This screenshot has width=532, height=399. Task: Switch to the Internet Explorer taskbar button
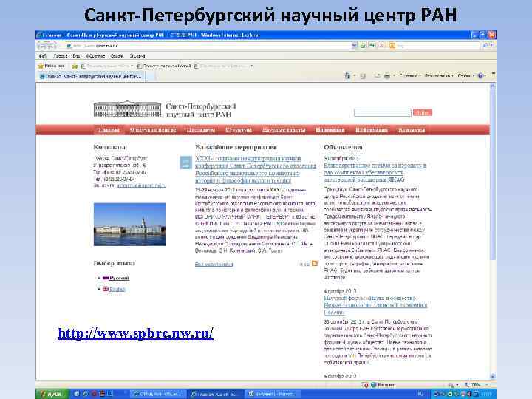(214, 394)
